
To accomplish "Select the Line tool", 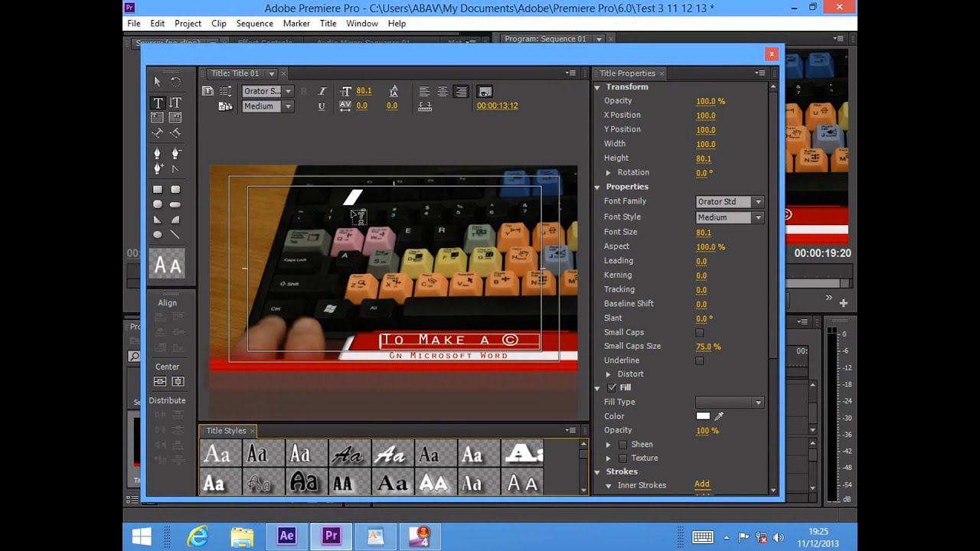I will point(175,235).
